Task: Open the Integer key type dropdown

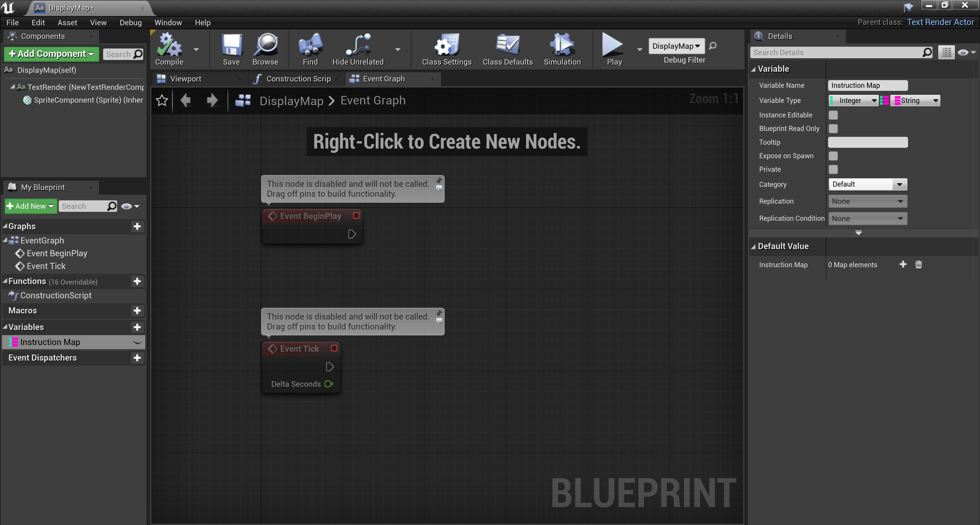Action: pos(853,101)
